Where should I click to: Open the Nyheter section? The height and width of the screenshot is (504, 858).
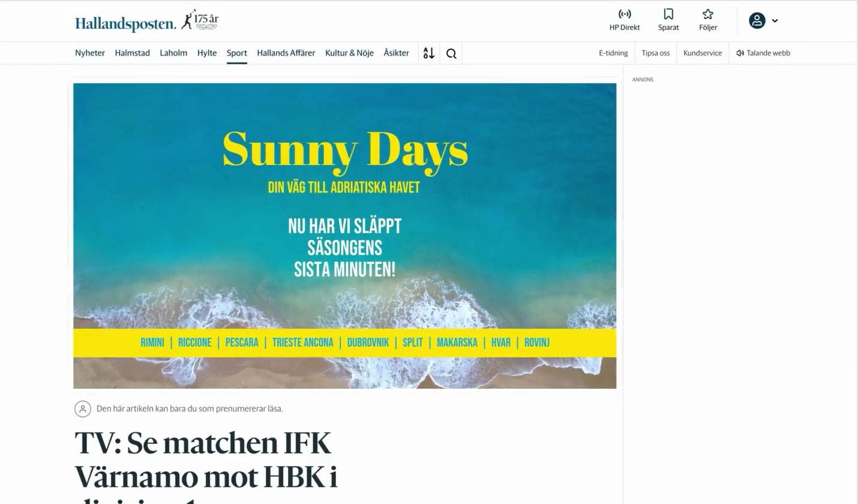tap(90, 53)
